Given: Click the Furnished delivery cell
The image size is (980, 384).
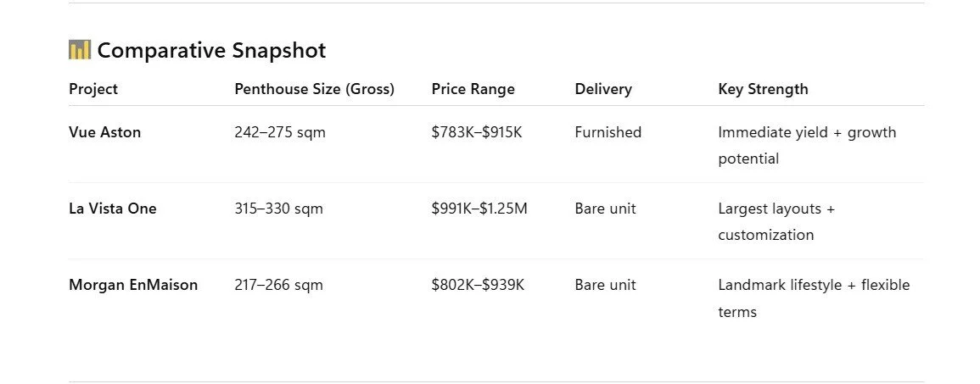Looking at the screenshot, I should 608,132.
